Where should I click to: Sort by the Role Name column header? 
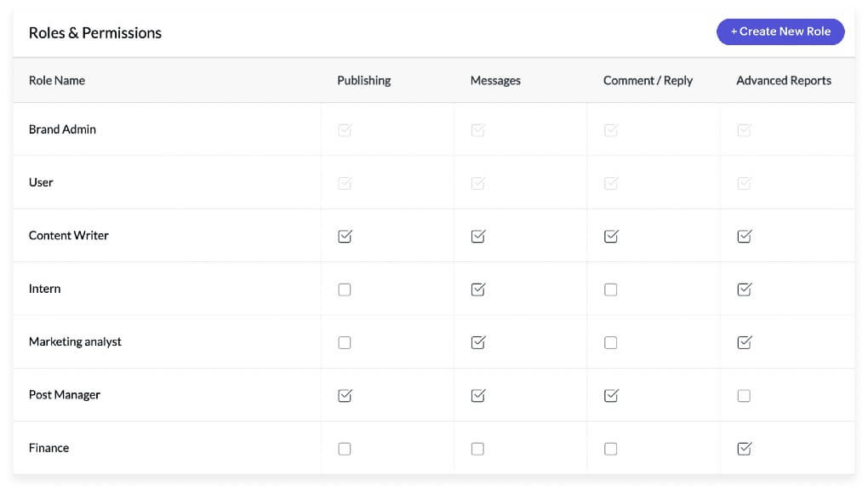pyautogui.click(x=56, y=80)
